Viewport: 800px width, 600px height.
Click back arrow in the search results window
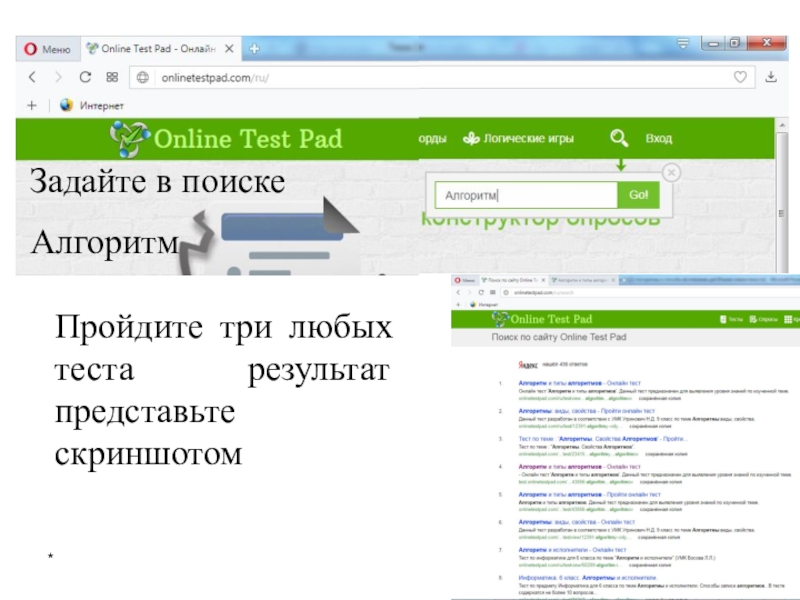coord(458,292)
